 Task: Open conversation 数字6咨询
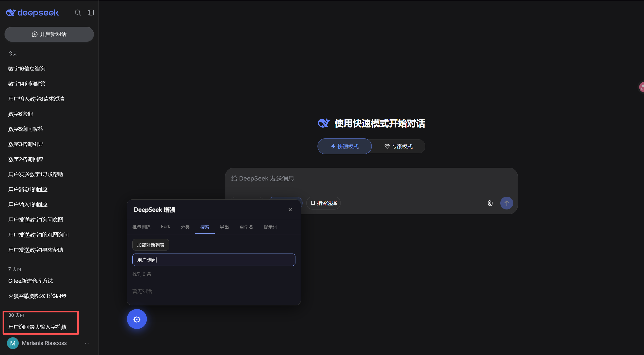point(20,114)
